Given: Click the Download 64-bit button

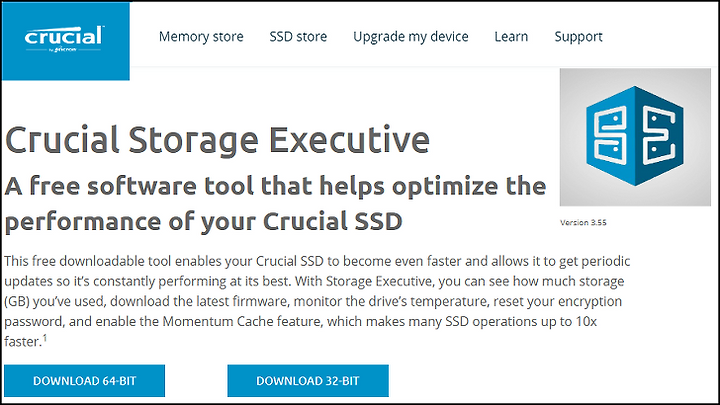Looking at the screenshot, I should tap(84, 381).
